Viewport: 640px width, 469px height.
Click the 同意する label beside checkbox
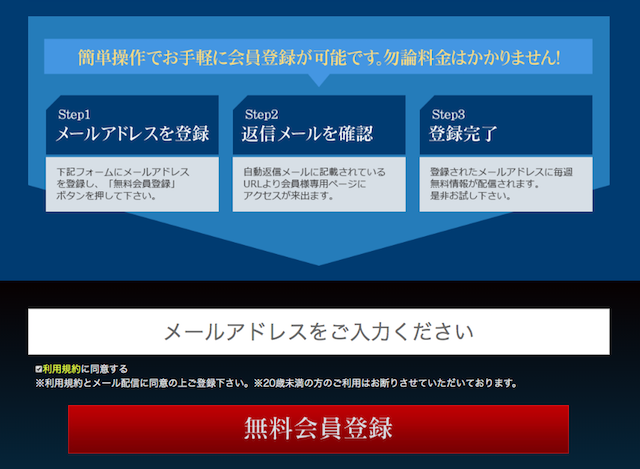(104, 369)
